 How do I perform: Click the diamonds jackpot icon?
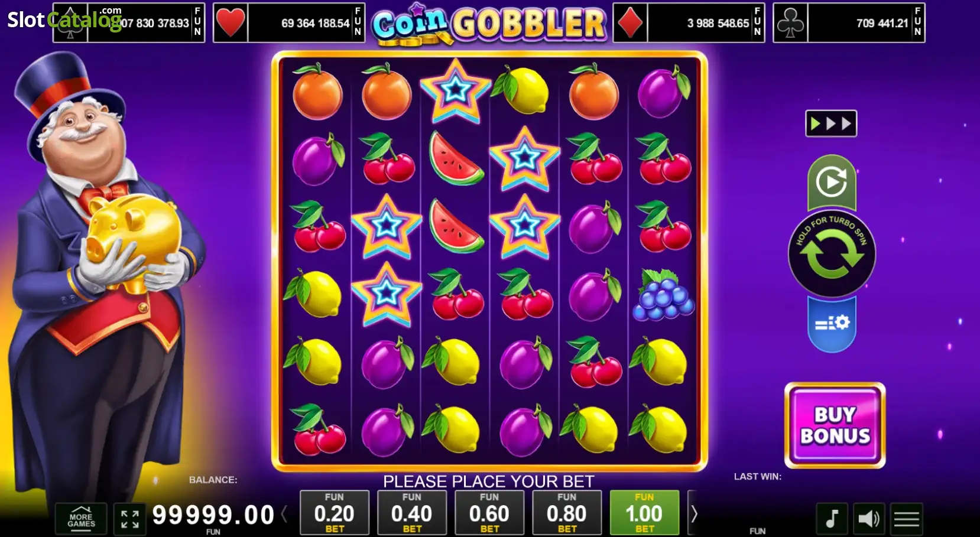click(631, 23)
